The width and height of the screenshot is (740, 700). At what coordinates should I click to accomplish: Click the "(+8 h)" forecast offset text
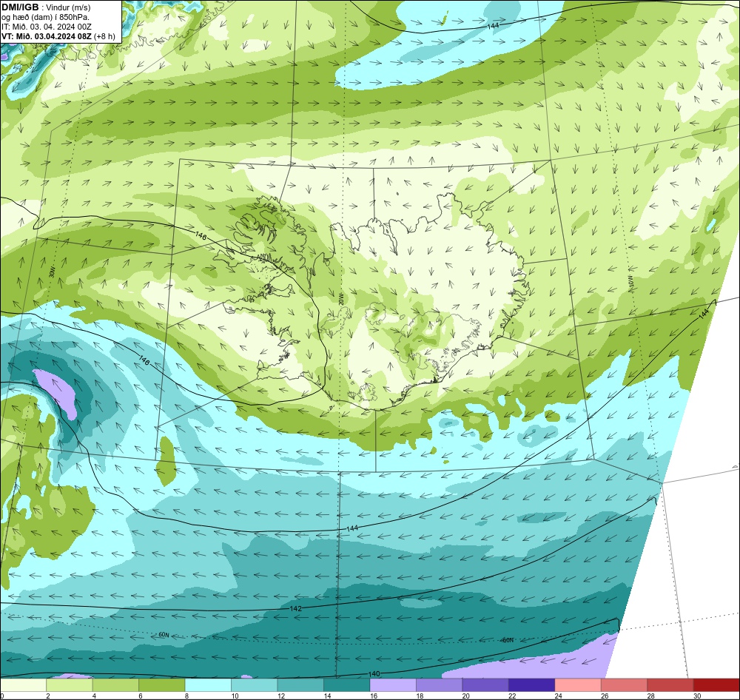104,36
